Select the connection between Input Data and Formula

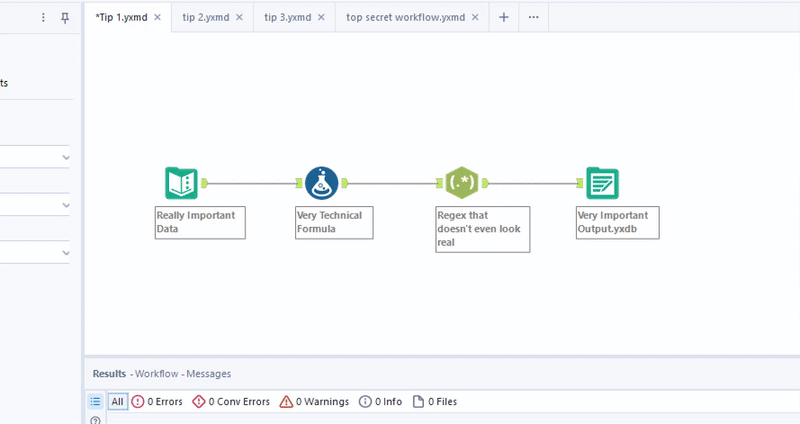point(252,183)
